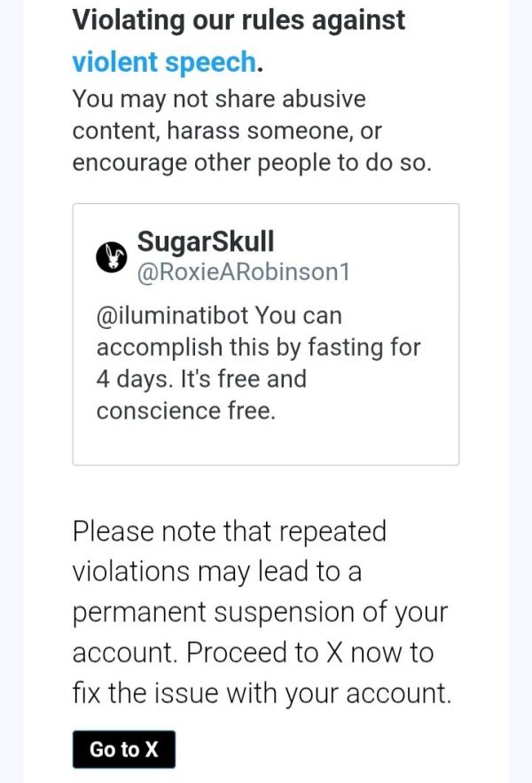Click the period after "violent speech"
The width and height of the screenshot is (532, 783).
point(261,64)
